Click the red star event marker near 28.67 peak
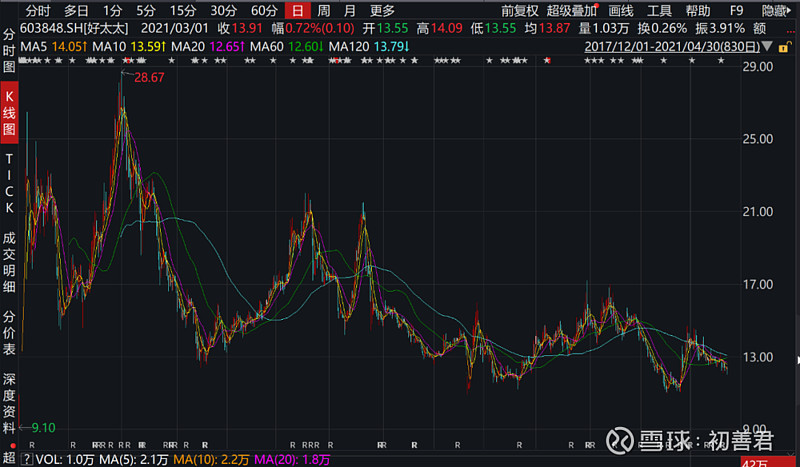800x467 pixels. pyautogui.click(x=127, y=61)
